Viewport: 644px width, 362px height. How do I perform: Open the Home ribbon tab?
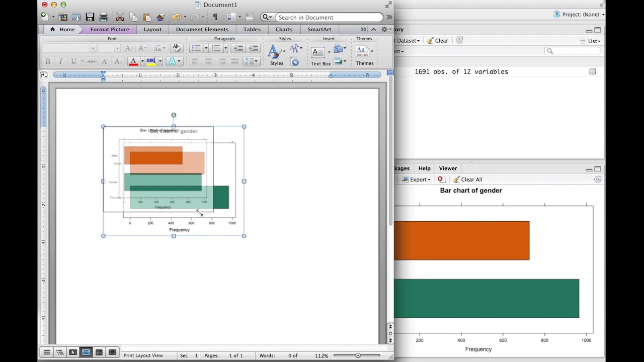point(62,30)
